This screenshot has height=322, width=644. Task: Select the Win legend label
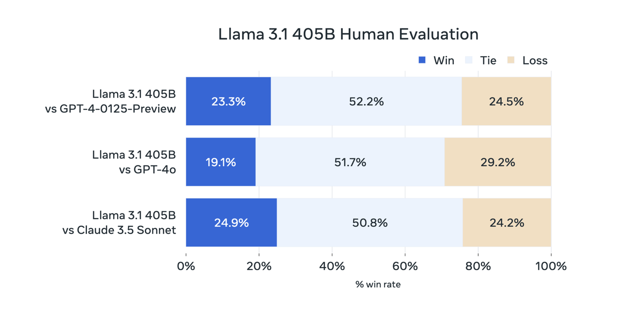pos(444,60)
